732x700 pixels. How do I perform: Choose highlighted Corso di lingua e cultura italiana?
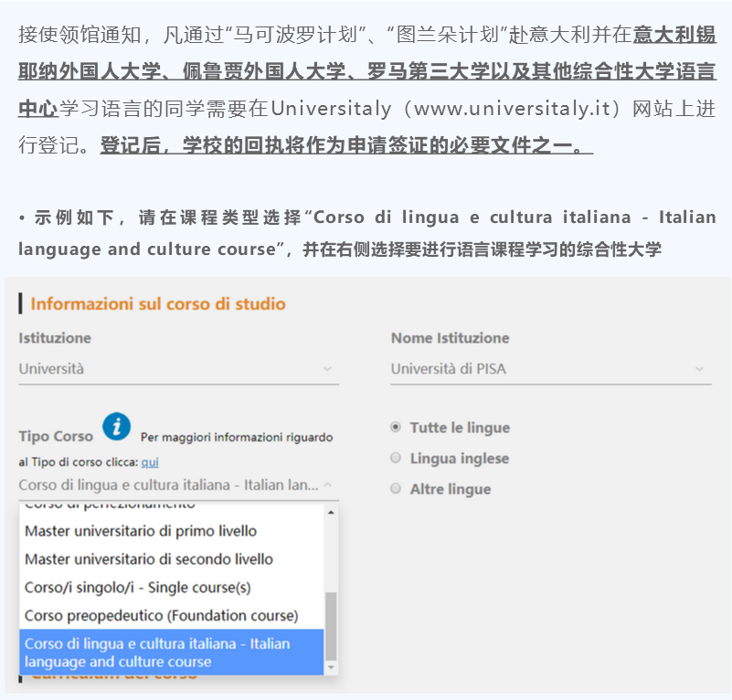click(157, 652)
